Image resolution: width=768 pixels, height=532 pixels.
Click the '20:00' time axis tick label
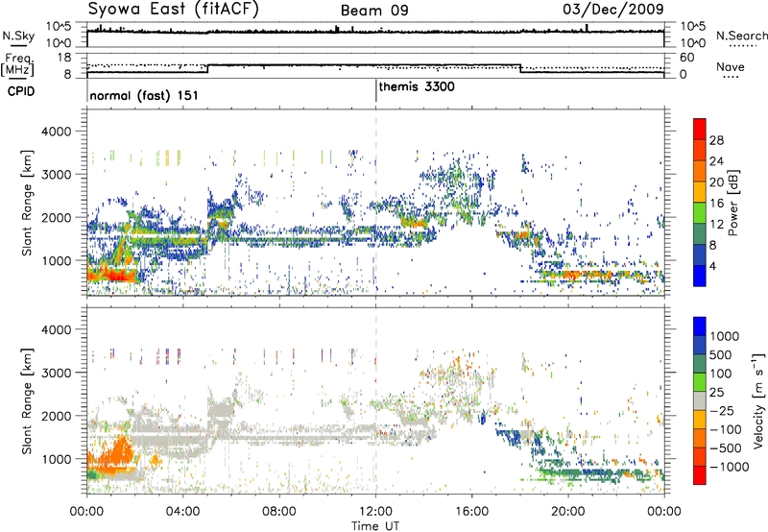(x=567, y=512)
